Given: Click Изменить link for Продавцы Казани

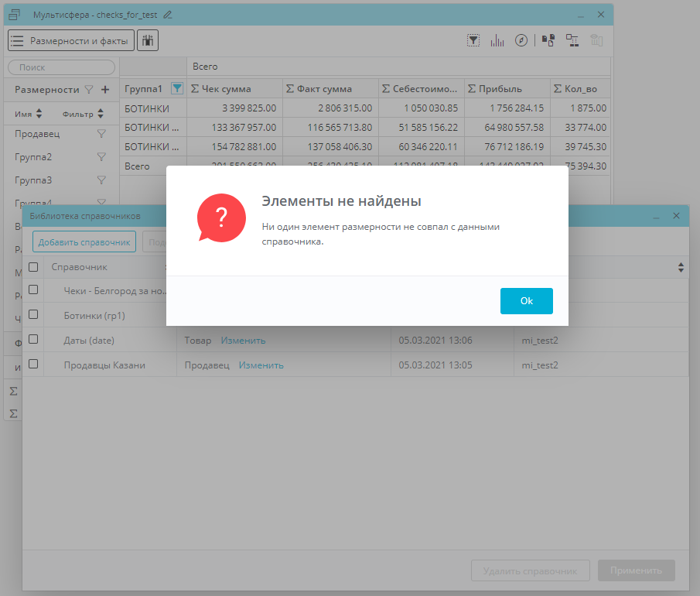Looking at the screenshot, I should (261, 365).
